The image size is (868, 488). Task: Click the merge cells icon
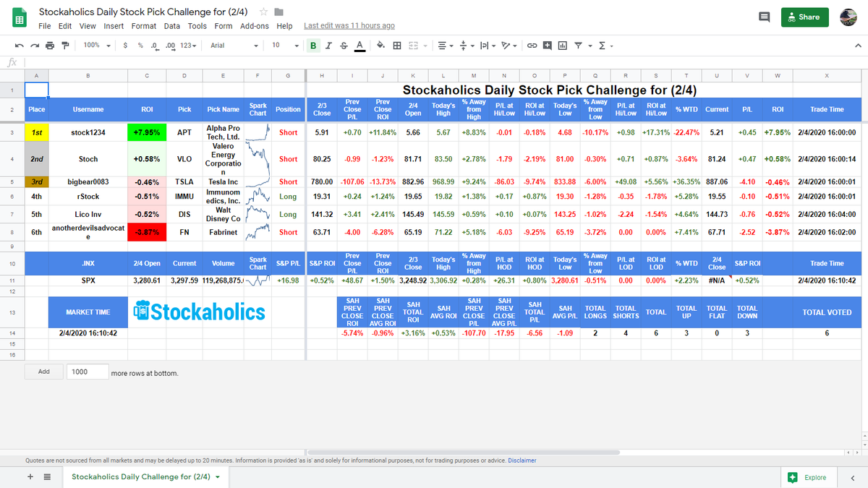414,46
